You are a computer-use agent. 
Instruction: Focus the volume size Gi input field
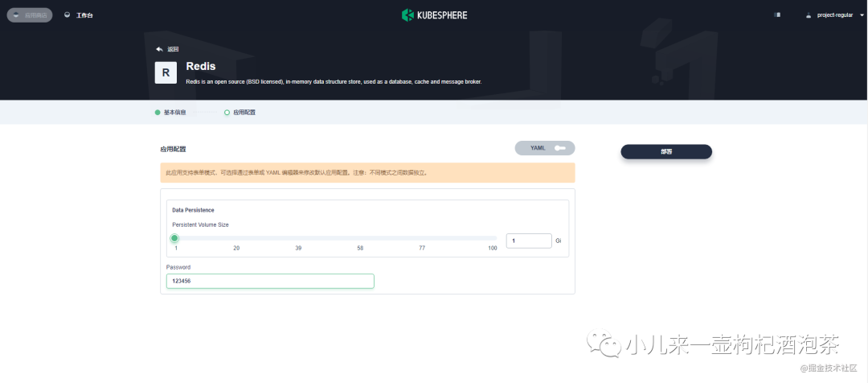coord(529,241)
